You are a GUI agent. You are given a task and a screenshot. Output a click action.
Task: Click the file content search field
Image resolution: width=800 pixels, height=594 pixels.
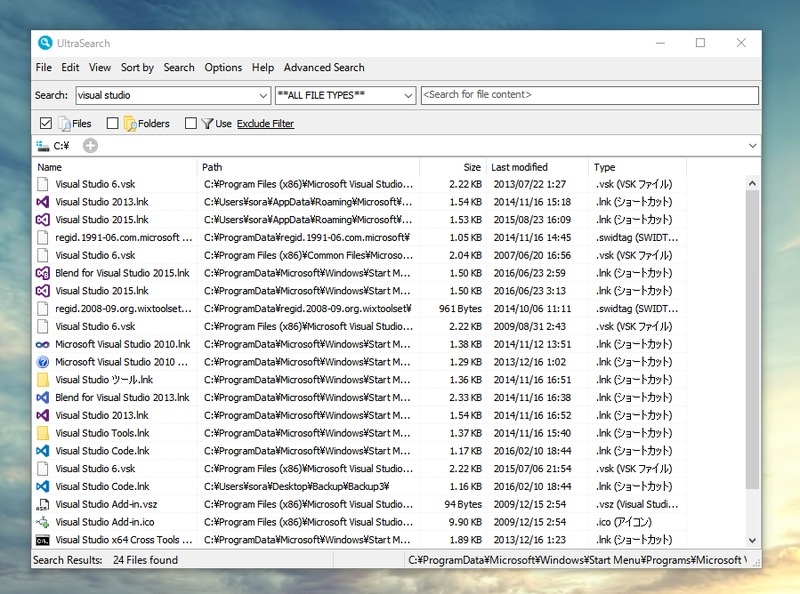click(x=589, y=95)
